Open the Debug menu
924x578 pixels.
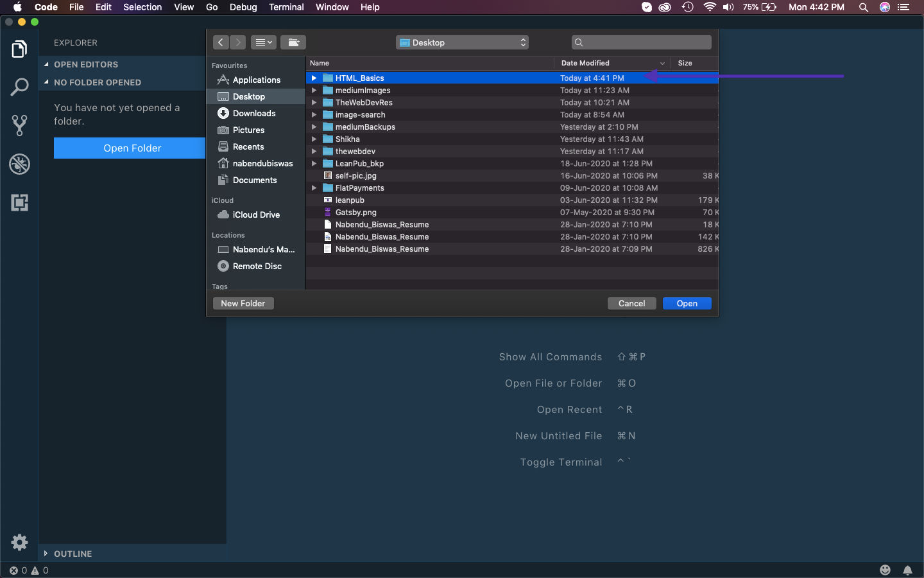pos(243,7)
